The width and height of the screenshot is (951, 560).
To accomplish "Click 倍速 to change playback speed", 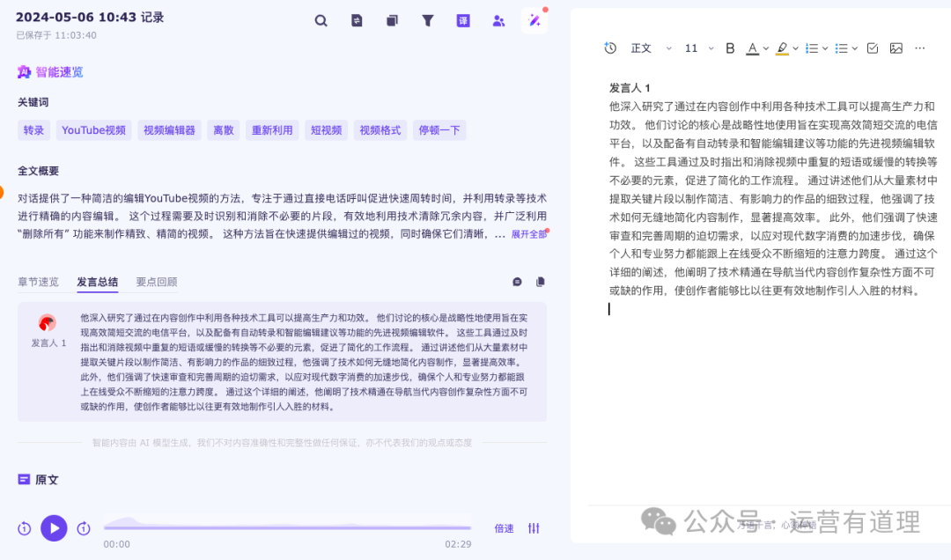I will click(502, 527).
